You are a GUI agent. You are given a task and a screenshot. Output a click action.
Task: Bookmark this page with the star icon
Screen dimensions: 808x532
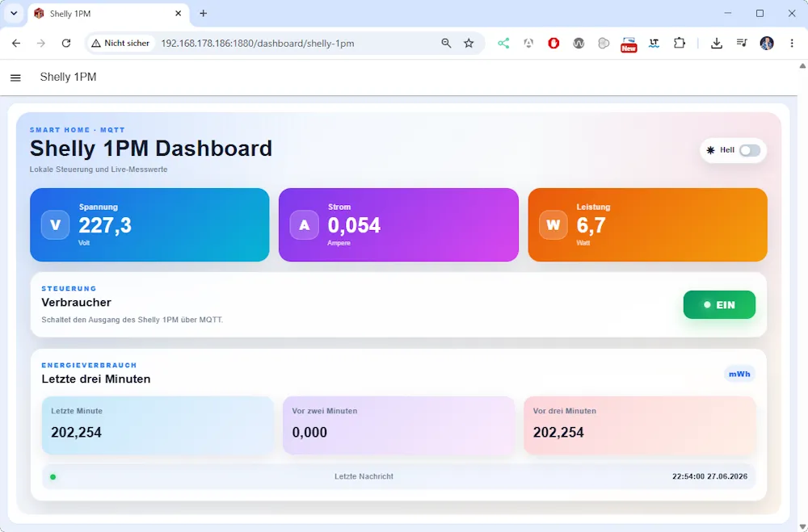(469, 44)
